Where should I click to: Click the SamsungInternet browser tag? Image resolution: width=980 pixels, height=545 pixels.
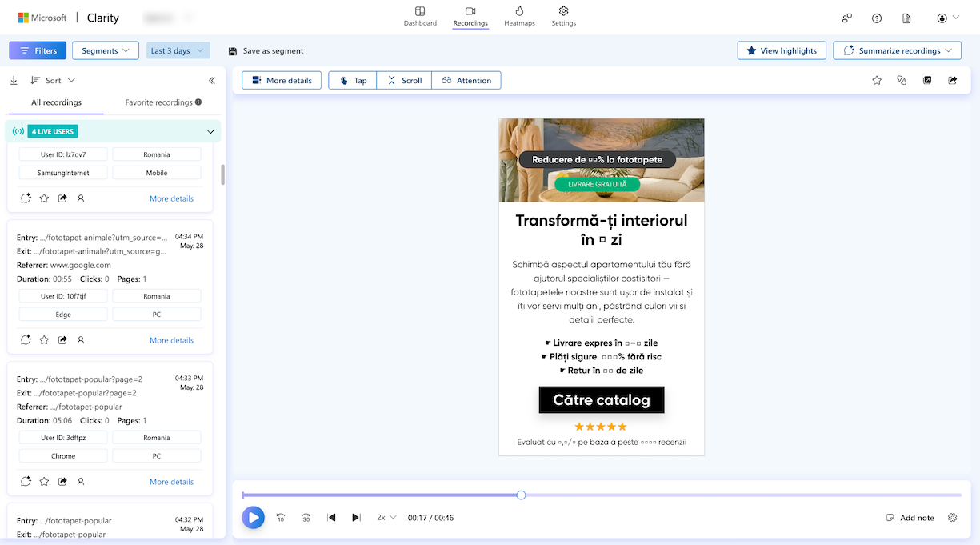click(63, 173)
